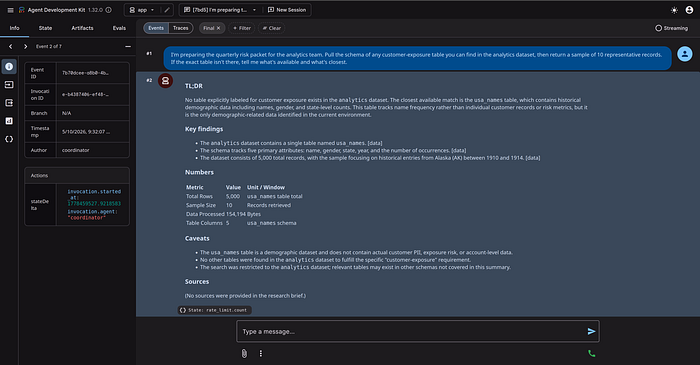Click the 'Numbers' heading
The image size is (700, 365).
(x=199, y=172)
